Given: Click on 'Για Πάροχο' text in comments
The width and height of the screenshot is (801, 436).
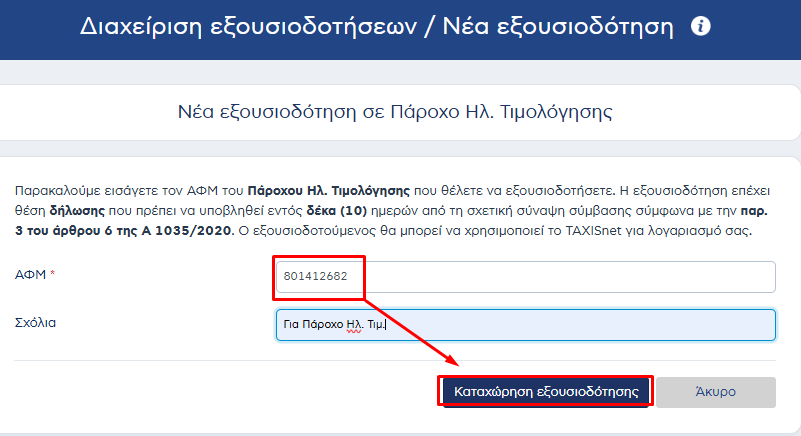Looking at the screenshot, I should pyautogui.click(x=313, y=324).
